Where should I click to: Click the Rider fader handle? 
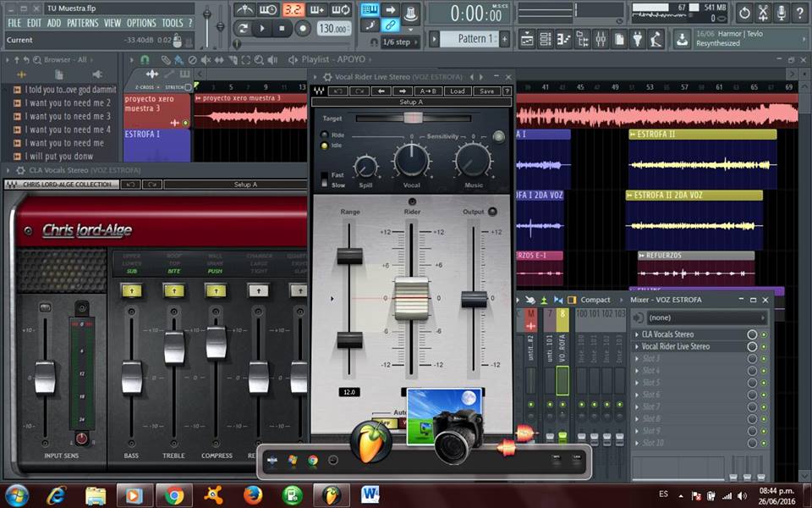click(x=412, y=298)
